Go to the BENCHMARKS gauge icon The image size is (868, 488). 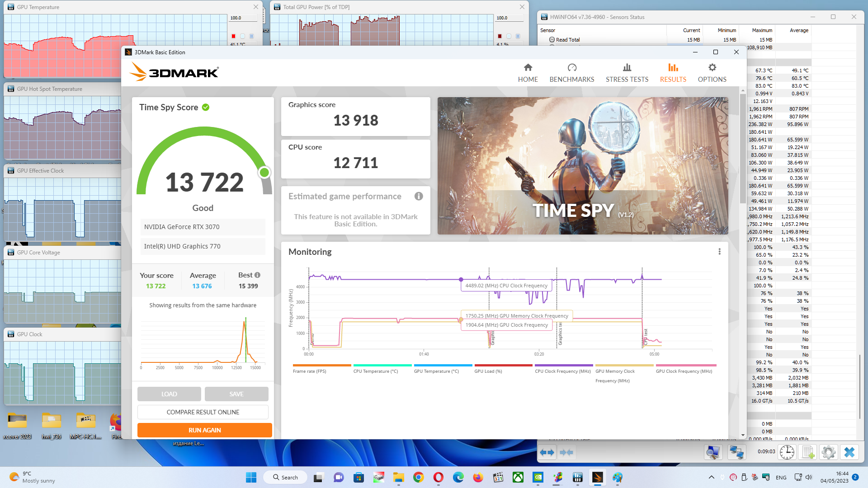point(572,68)
